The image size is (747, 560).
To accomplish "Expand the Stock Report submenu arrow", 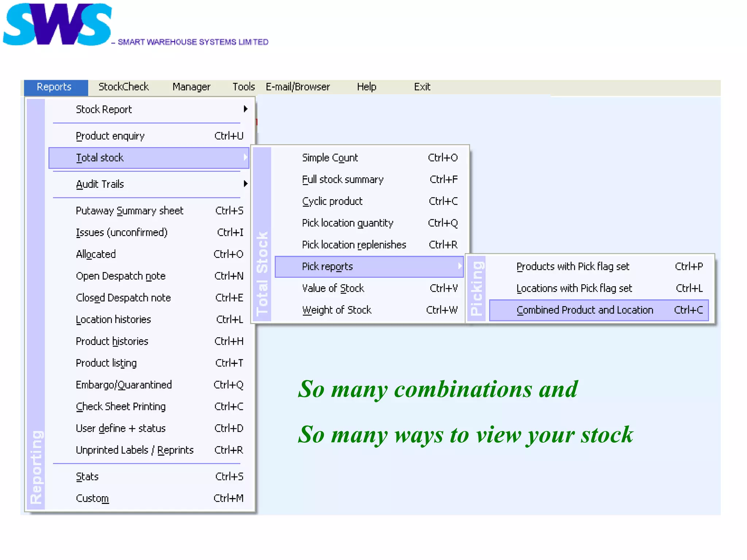I will tap(245, 109).
